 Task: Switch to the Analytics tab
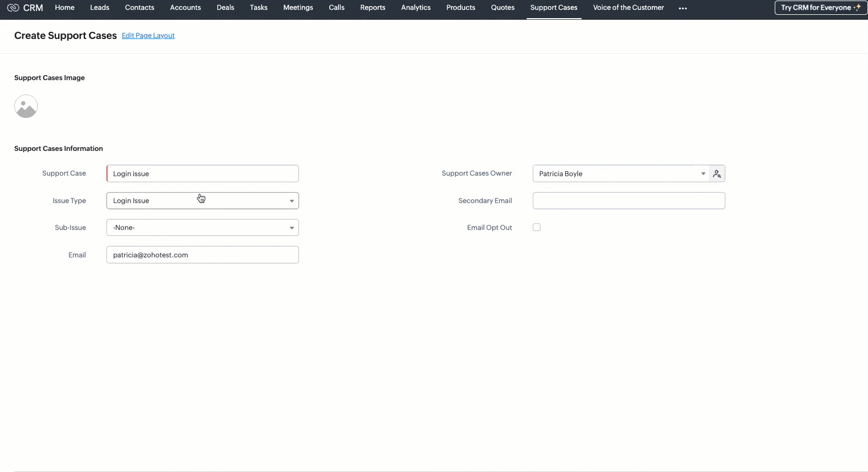tap(415, 8)
